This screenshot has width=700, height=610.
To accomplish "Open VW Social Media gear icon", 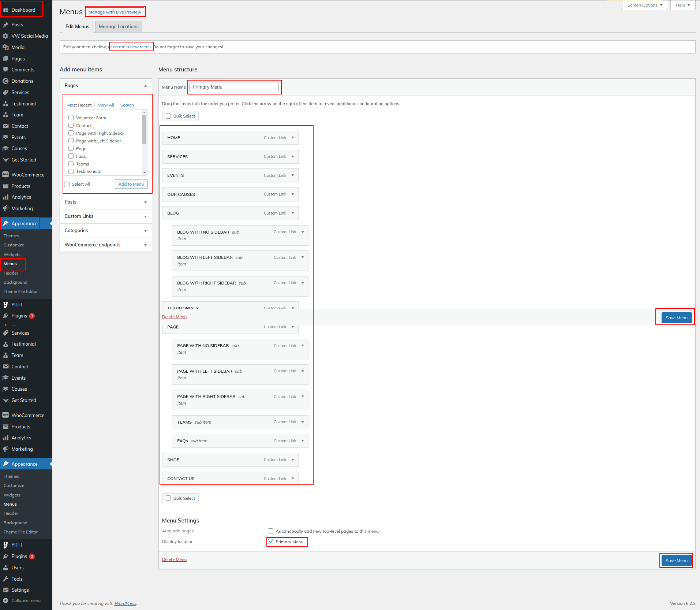I will 5,36.
